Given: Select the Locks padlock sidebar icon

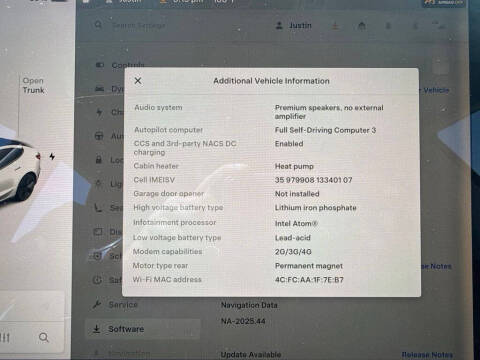Looking at the screenshot, I should pos(99,160).
